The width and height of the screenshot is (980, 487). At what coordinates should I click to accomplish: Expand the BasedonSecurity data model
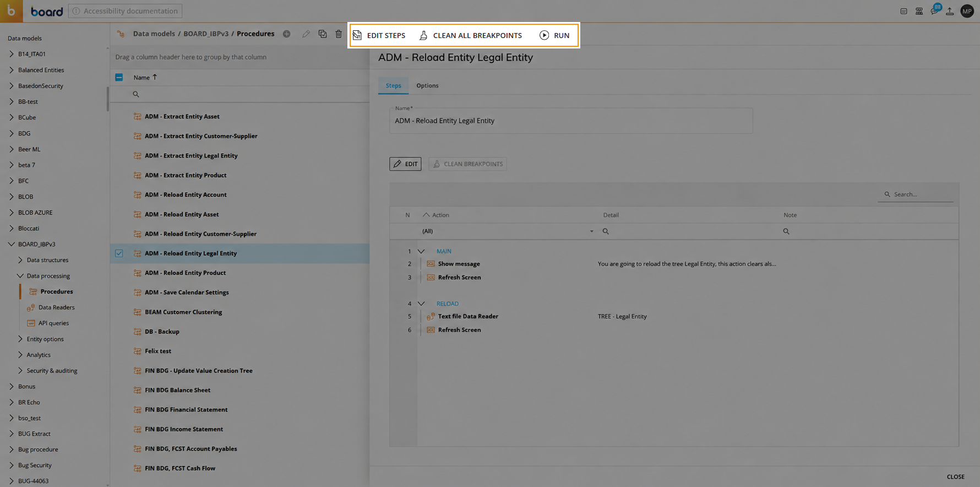pyautogui.click(x=12, y=86)
